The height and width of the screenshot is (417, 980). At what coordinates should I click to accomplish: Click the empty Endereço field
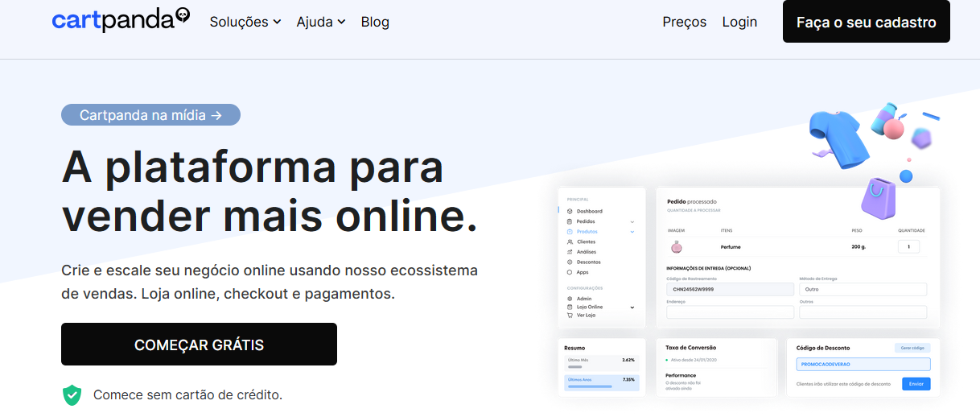(731, 312)
